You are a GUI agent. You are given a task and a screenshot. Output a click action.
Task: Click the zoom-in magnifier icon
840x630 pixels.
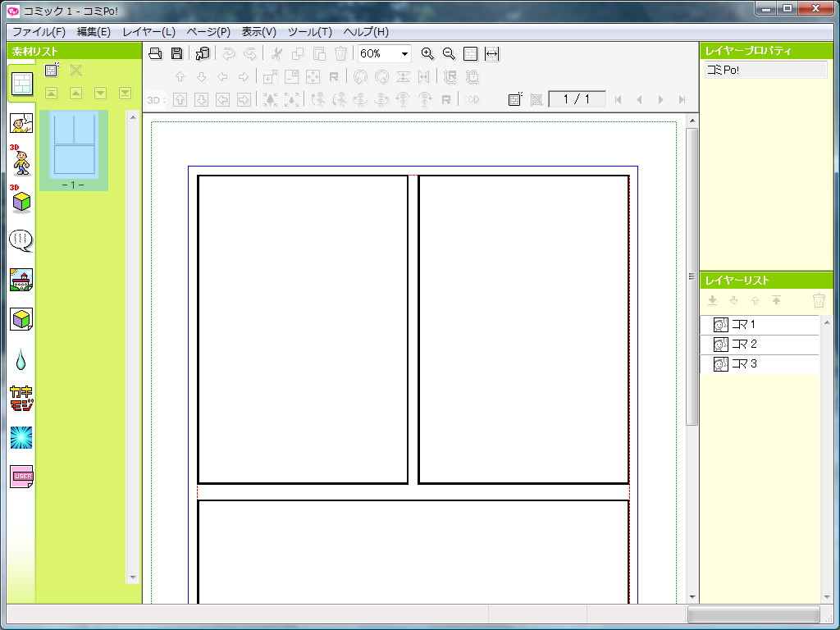coord(427,53)
